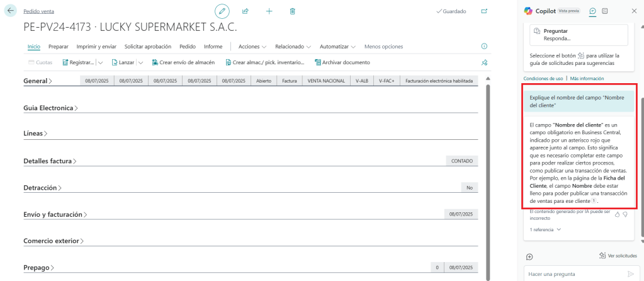Create new record with plus icon
Screen dimensions: 644x281
[269, 11]
